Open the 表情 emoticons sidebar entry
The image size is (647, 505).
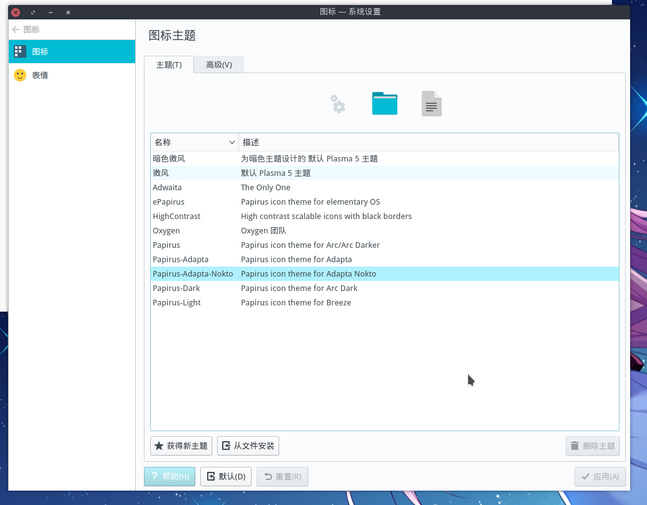click(72, 75)
